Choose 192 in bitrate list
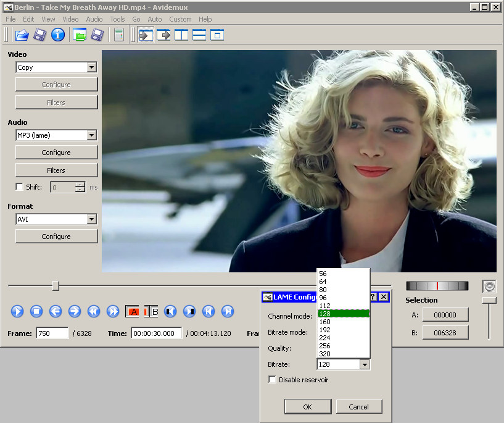Viewport: 504px width, 423px height. point(343,330)
